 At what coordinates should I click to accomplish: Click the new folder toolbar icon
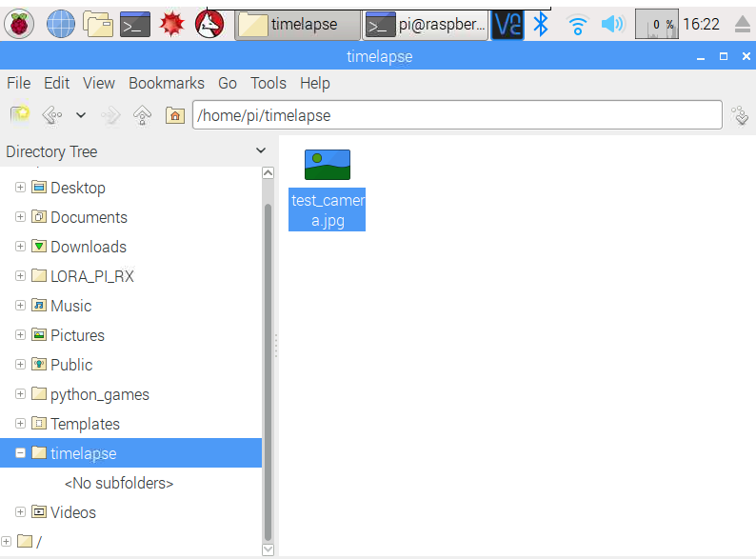(20, 115)
